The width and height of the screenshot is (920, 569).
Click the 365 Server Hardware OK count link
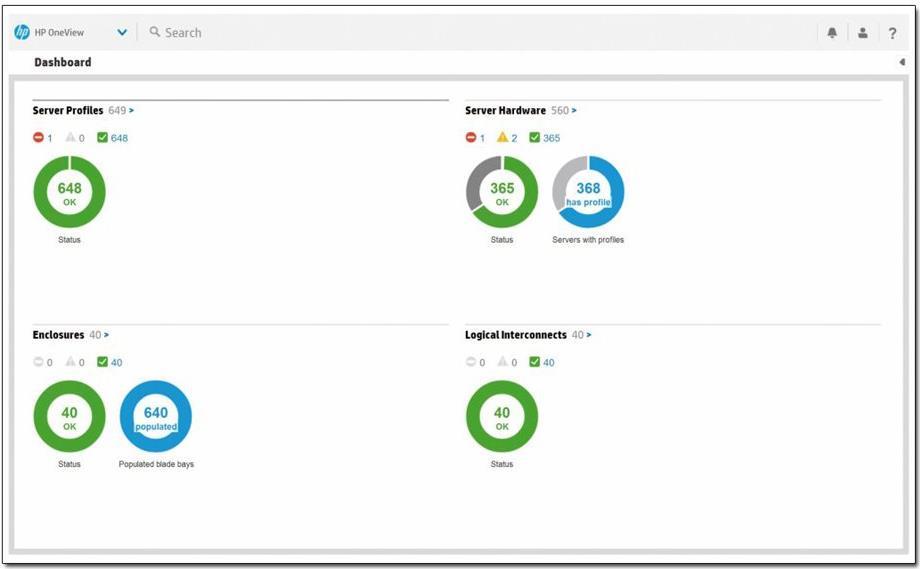click(x=552, y=138)
